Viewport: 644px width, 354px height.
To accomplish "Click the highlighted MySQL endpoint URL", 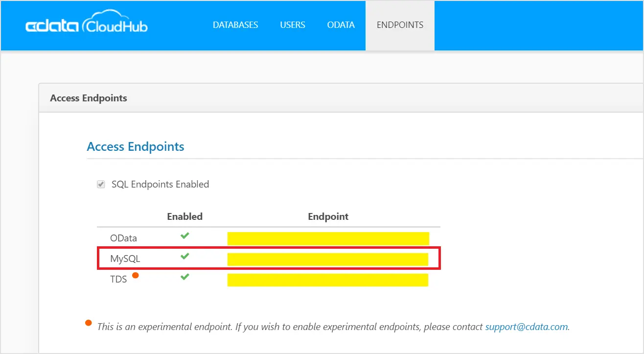I will pyautogui.click(x=328, y=260).
